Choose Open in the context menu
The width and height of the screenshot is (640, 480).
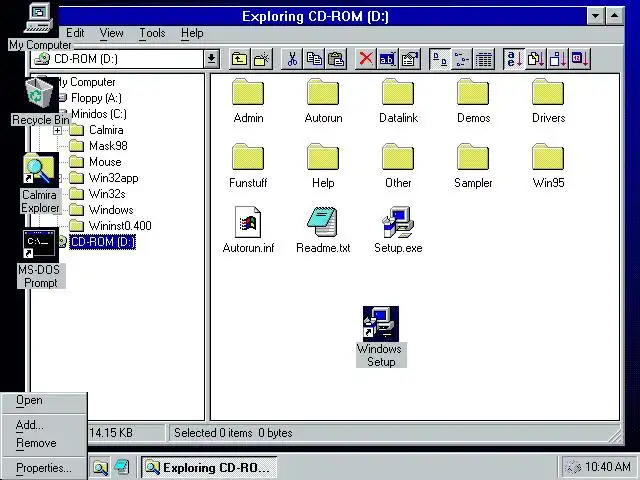click(x=44, y=400)
